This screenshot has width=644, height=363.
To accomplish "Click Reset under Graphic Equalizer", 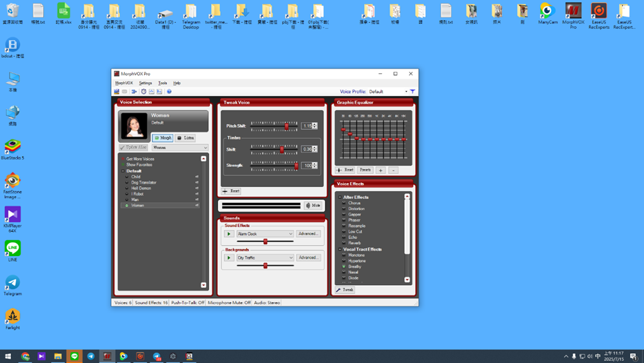I will (345, 170).
